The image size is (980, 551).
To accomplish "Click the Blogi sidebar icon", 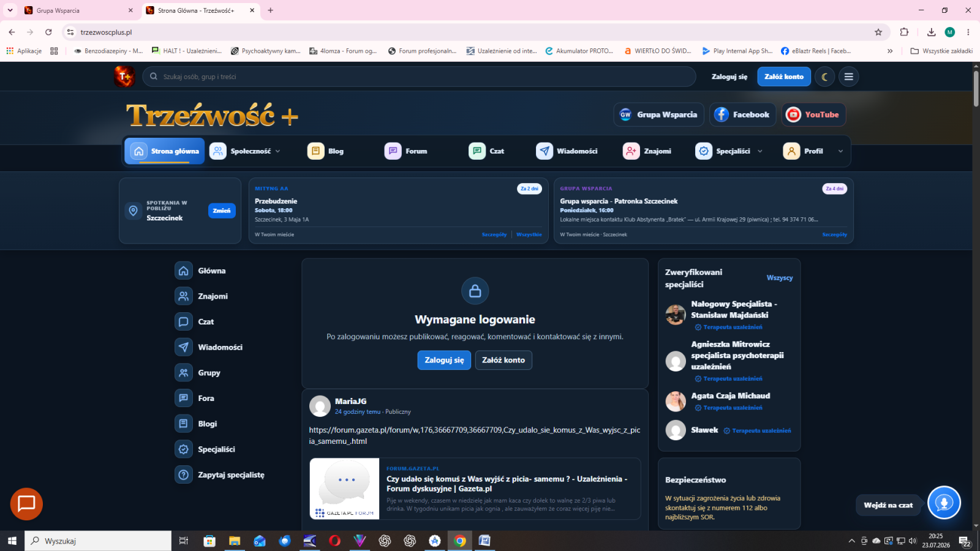I will (x=184, y=424).
